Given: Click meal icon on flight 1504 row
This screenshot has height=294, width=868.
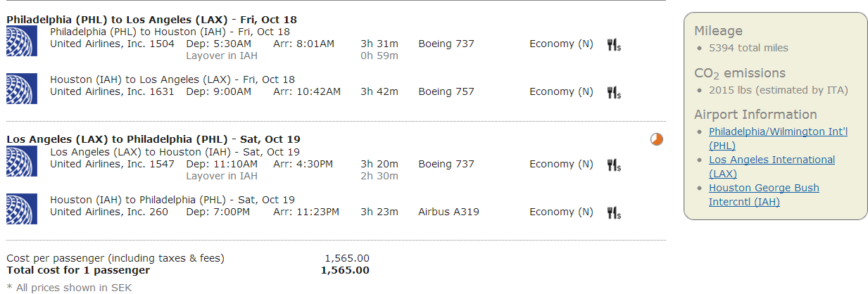Looking at the screenshot, I should pos(613,45).
